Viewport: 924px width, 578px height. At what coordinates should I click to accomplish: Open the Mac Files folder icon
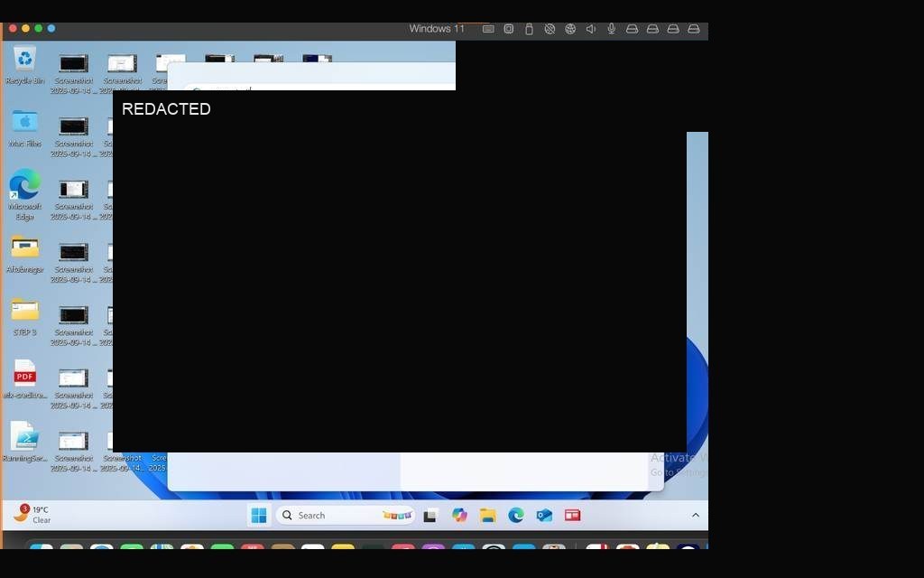pos(24,128)
